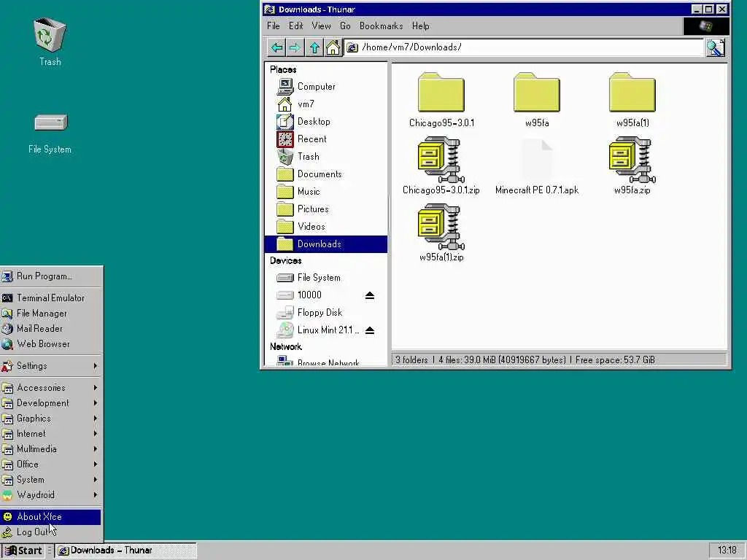Choose Log Out in the Start menu

coord(51,532)
